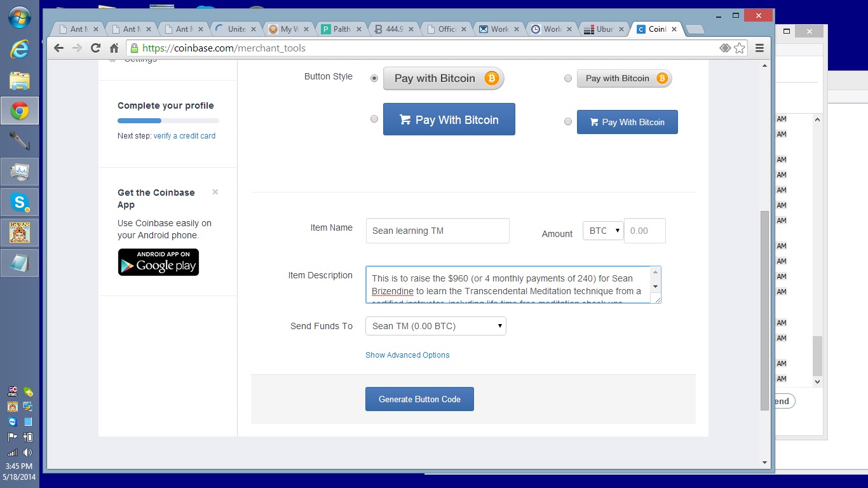The image size is (868, 488).
Task: Launch Internet Explorer from the taskbar
Action: click(x=20, y=49)
